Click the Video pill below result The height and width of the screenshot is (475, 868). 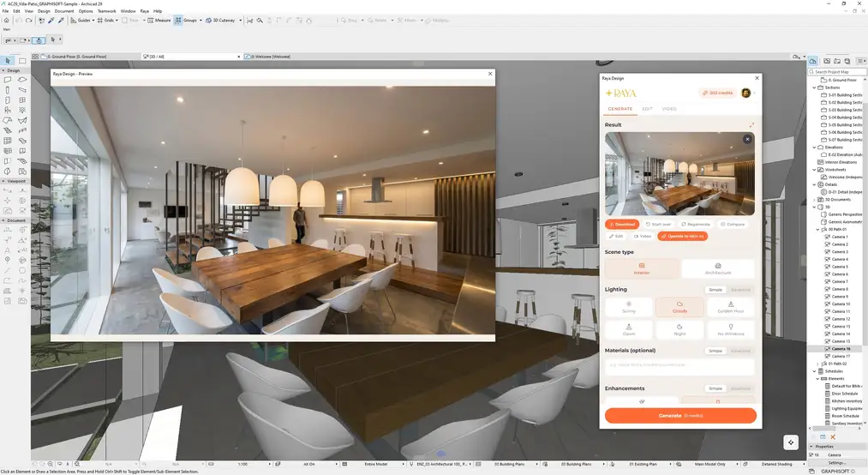coord(642,236)
